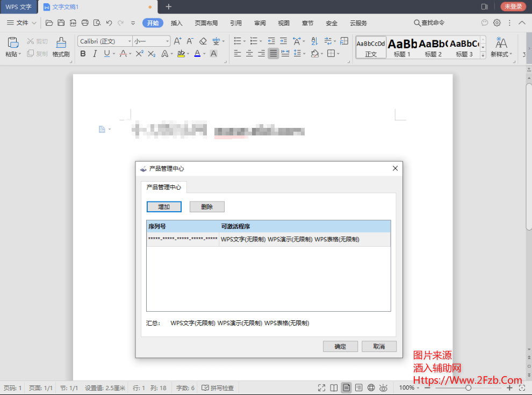Decrease paragraph indent

(x=271, y=41)
